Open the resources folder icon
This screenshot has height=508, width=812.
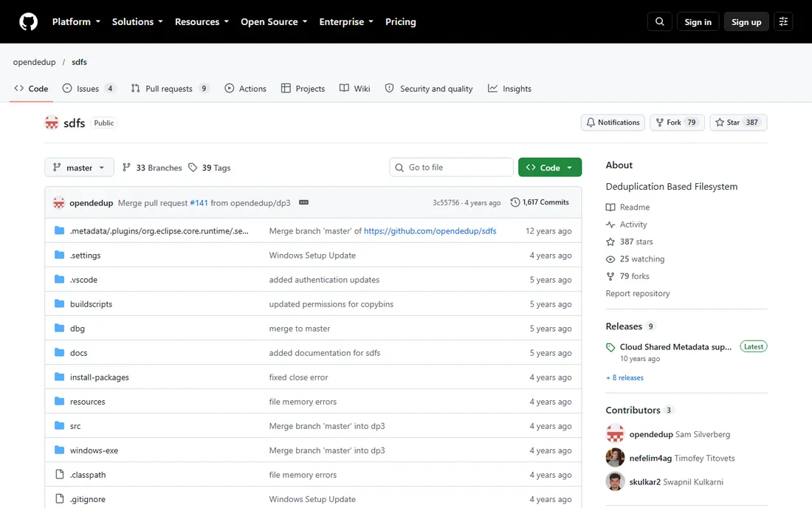pyautogui.click(x=60, y=401)
